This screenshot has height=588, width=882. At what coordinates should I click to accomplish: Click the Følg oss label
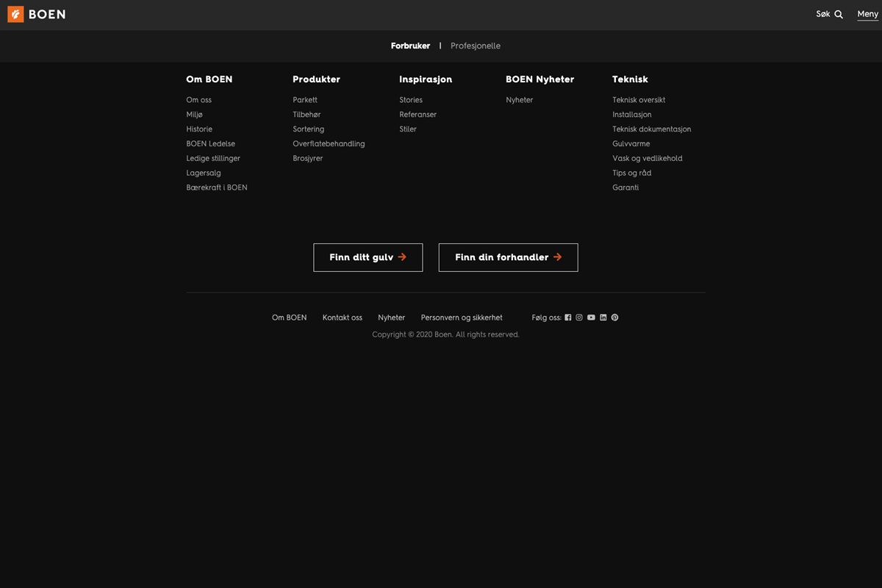[547, 318]
